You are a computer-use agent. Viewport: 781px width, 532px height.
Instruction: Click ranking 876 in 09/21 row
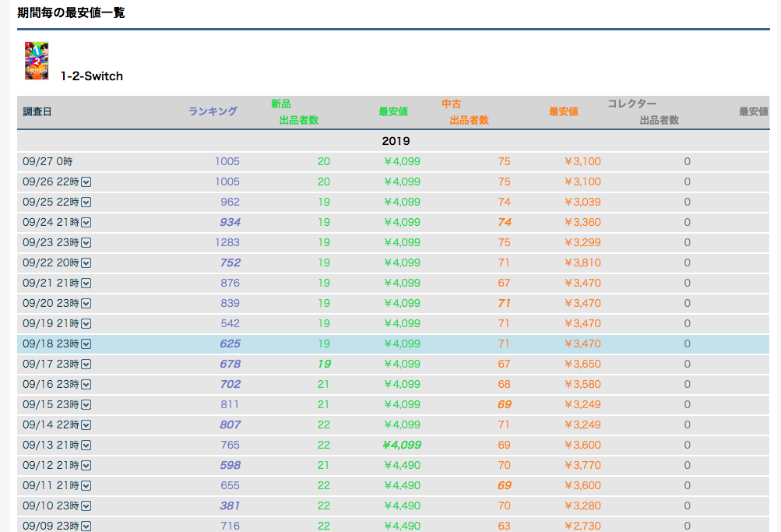230,283
